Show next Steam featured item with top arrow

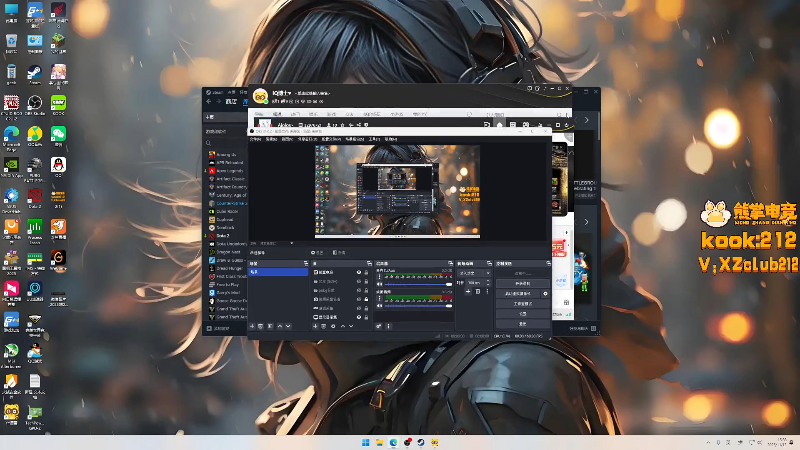point(586,120)
